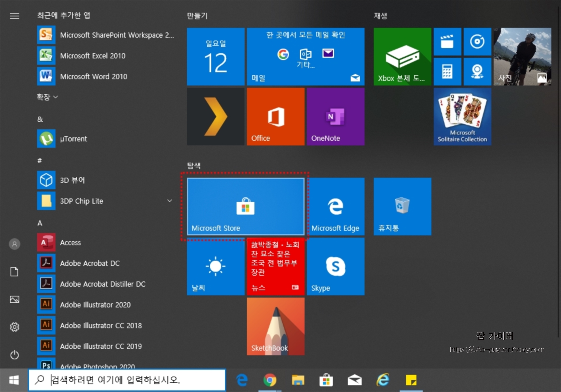Open the 3DP Chip Lite folder entry
The width and height of the screenshot is (561, 392).
point(105,201)
